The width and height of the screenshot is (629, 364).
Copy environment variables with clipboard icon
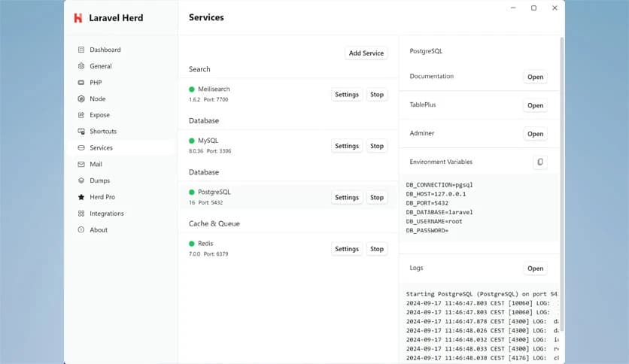pos(539,162)
